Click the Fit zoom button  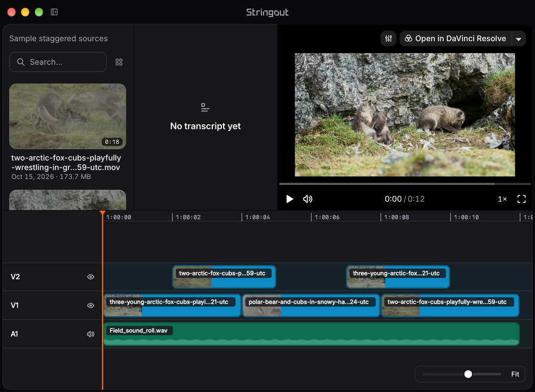[x=515, y=374]
